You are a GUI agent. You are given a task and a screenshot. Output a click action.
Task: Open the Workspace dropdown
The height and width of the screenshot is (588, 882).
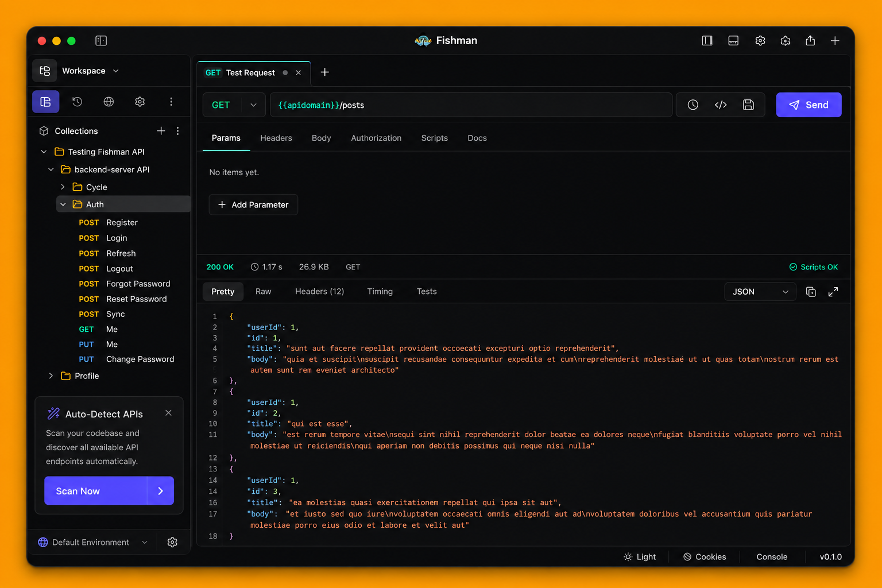tap(90, 71)
